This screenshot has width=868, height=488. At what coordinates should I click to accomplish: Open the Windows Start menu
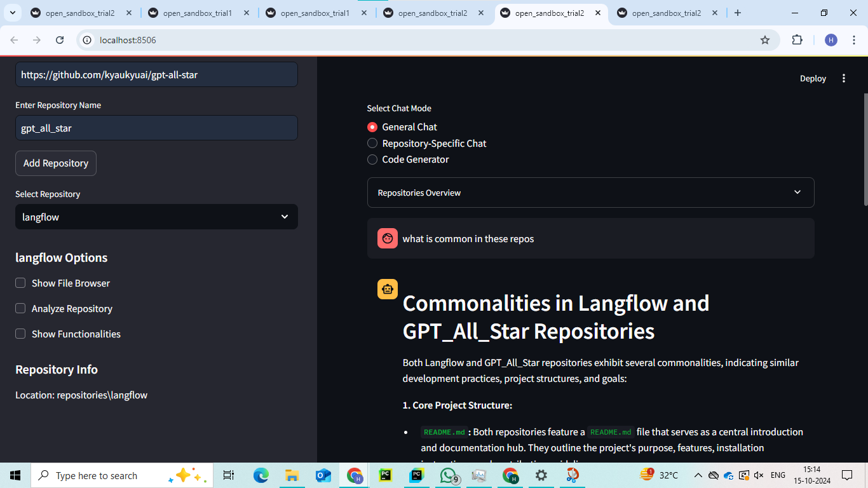[x=15, y=475]
